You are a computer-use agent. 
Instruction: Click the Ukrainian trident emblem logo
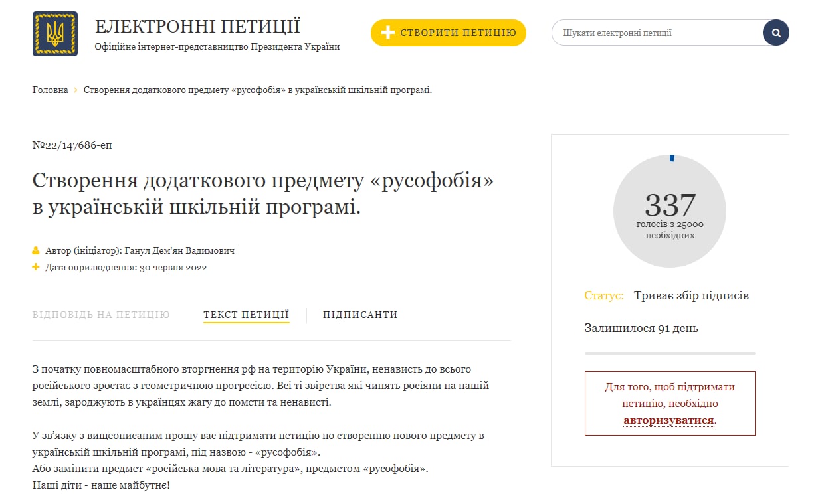coord(55,34)
